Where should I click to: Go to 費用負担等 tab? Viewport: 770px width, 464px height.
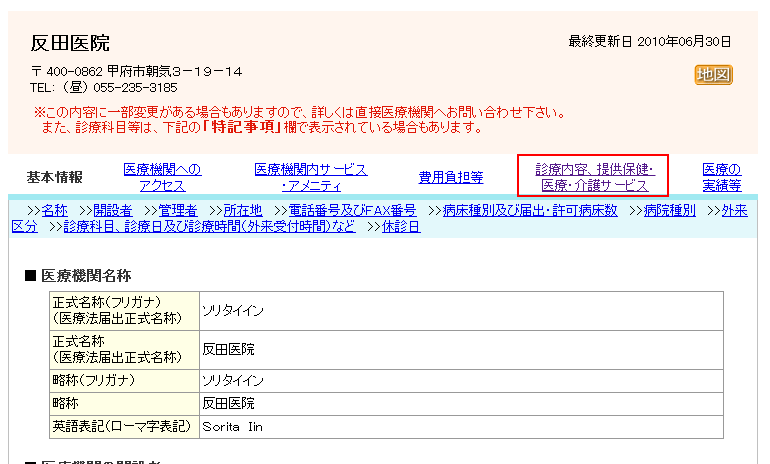pos(451,177)
